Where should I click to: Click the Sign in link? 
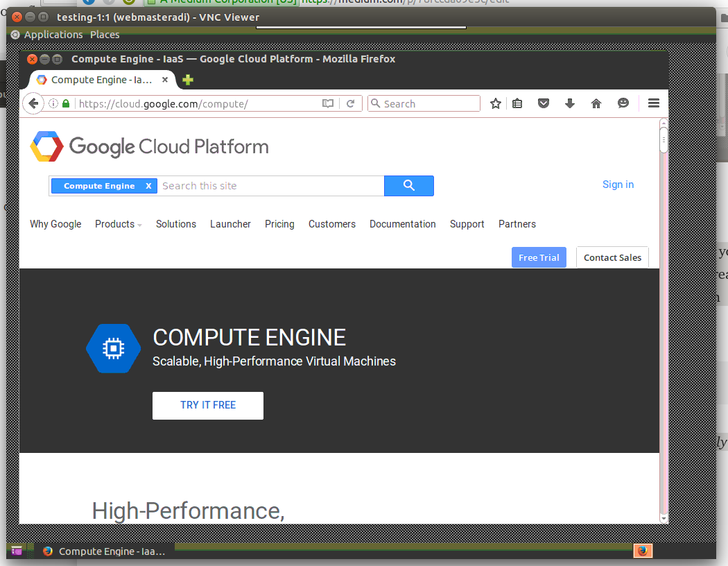[618, 185]
